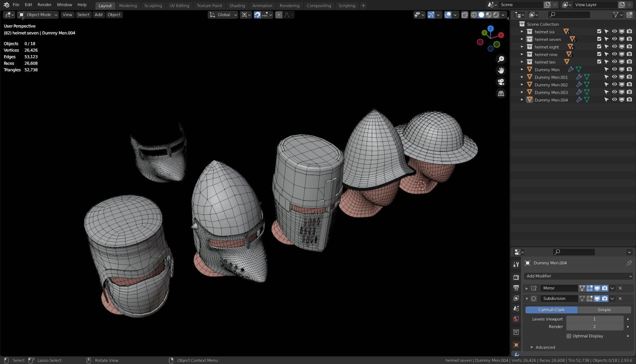This screenshot has width=636, height=364.
Task: Open World properties tab (red globe)
Action: tap(516, 319)
